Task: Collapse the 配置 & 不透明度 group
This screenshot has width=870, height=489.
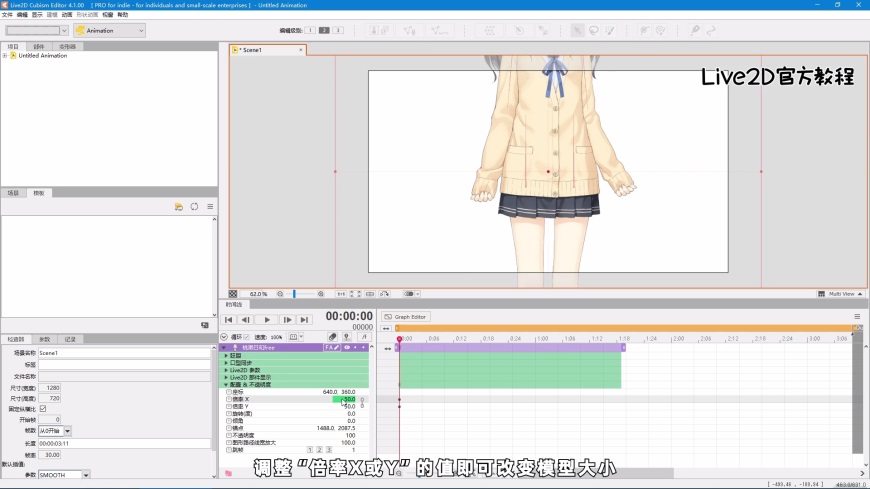Action: 226,385
